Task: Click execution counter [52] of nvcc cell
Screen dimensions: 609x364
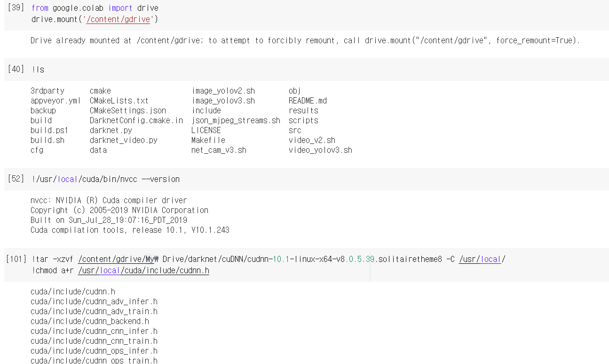Action: [16, 179]
